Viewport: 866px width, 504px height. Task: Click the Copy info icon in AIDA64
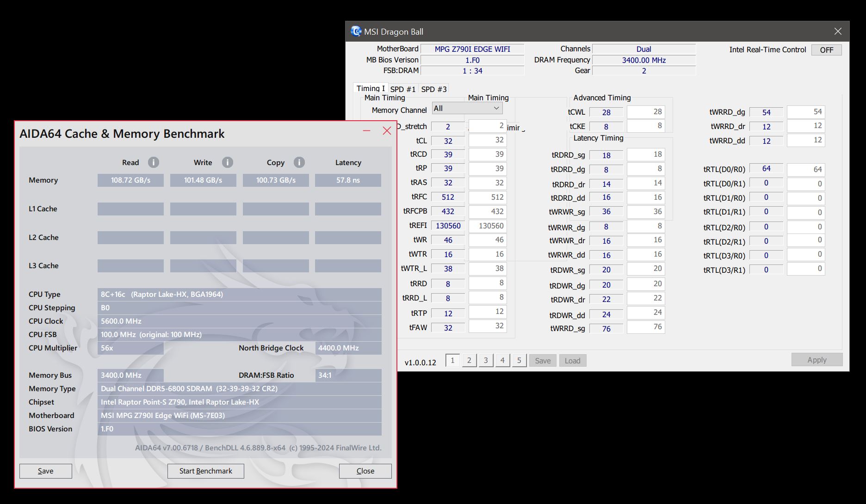tap(299, 162)
